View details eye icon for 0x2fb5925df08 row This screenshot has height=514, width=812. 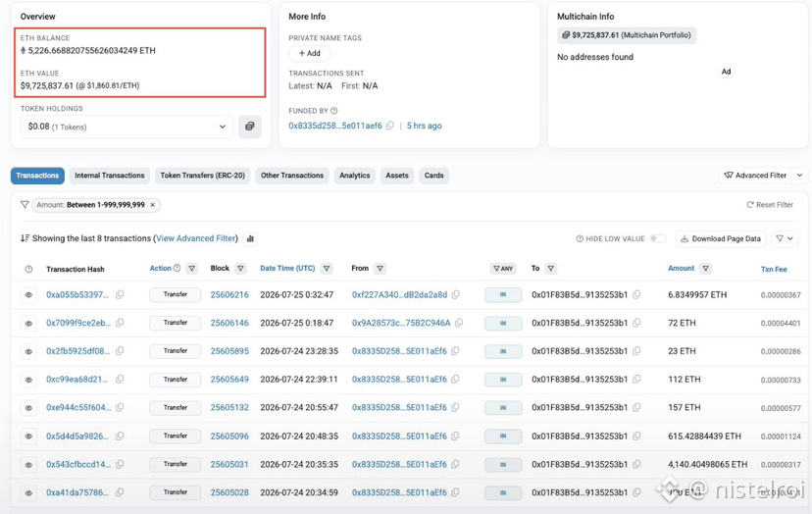coord(29,351)
